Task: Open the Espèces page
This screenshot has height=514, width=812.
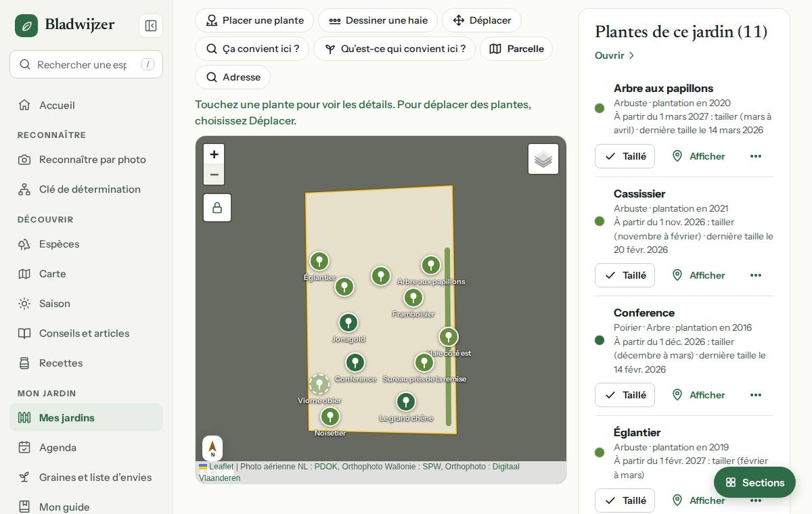Action: pyautogui.click(x=86, y=244)
